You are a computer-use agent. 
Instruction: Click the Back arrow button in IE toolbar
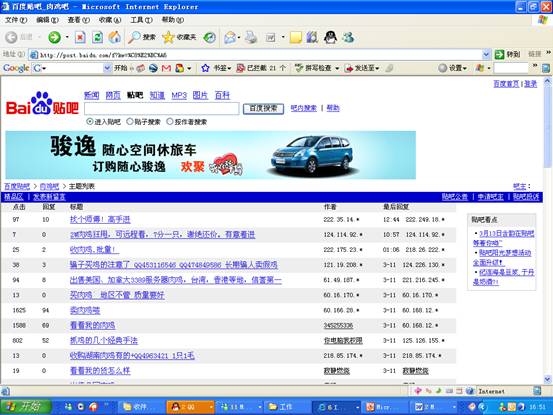tap(11, 37)
